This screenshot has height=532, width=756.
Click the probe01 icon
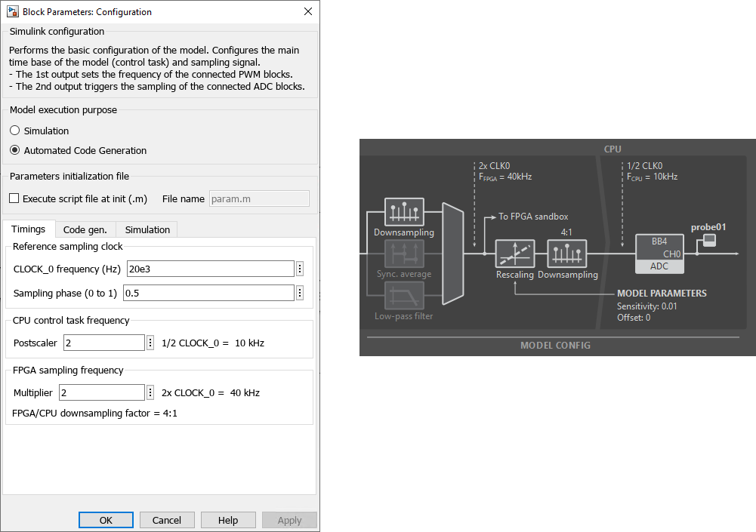[709, 241]
